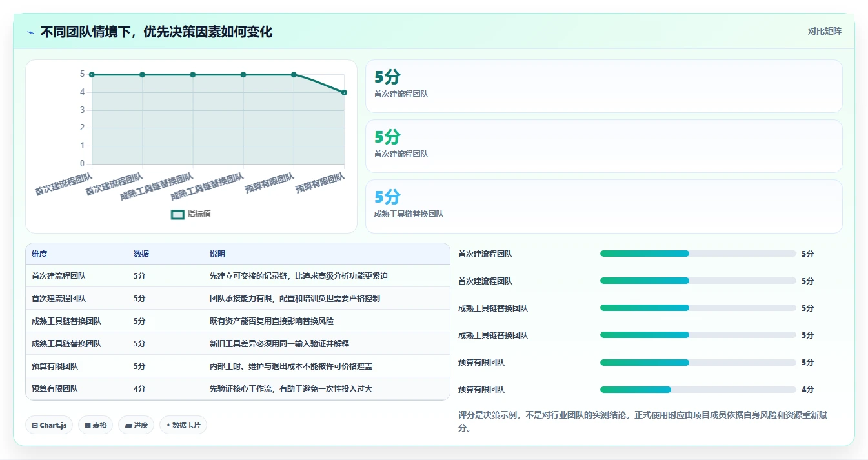Click the footnote starting 评分是决策示例
Image resolution: width=868 pixels, height=460 pixels.
pos(643,421)
